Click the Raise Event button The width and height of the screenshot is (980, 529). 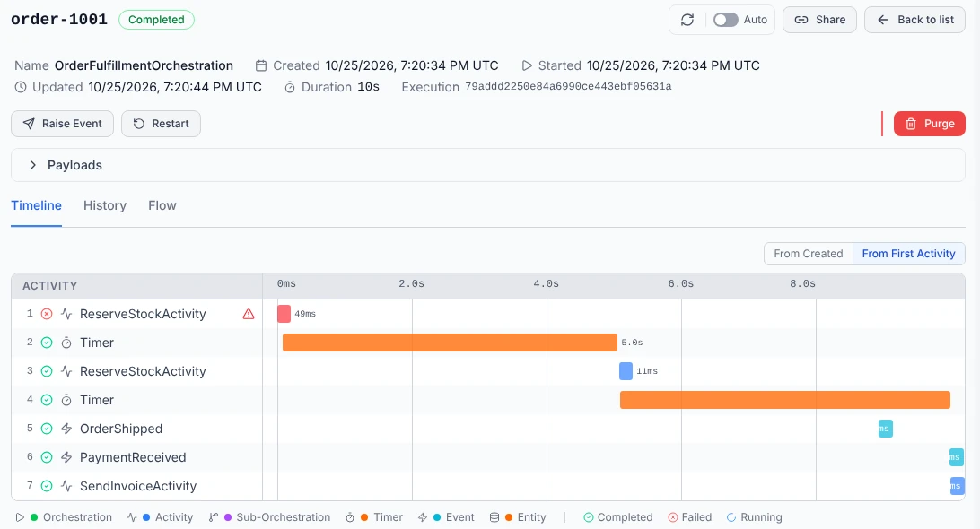coord(63,124)
